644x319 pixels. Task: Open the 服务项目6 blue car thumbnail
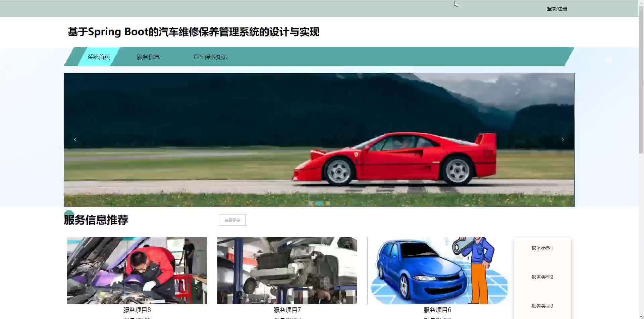pyautogui.click(x=437, y=271)
